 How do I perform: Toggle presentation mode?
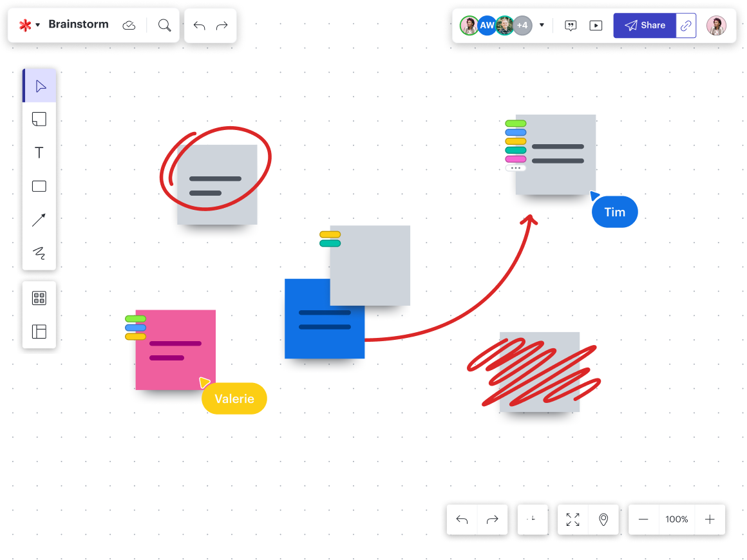point(596,25)
